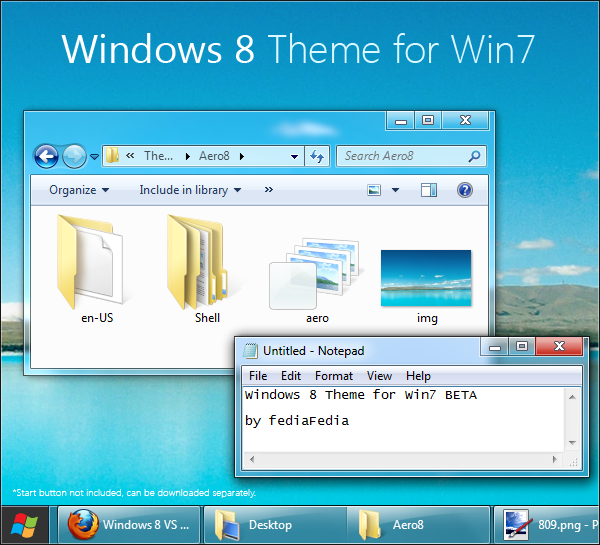Switch to 809.png Paint taskbar item
600x545 pixels.
546,525
